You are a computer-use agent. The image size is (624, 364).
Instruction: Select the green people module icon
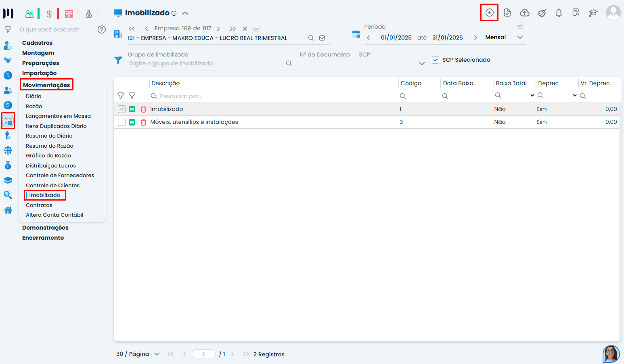point(29,14)
